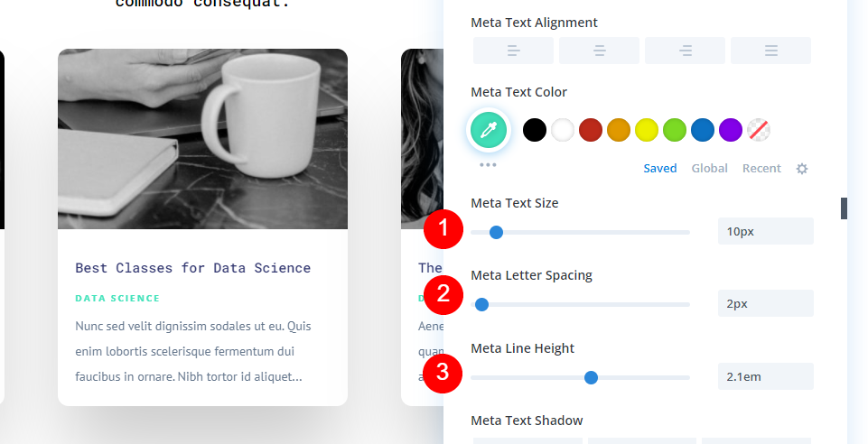Select right alignment for meta text
The width and height of the screenshot is (868, 444).
point(685,51)
